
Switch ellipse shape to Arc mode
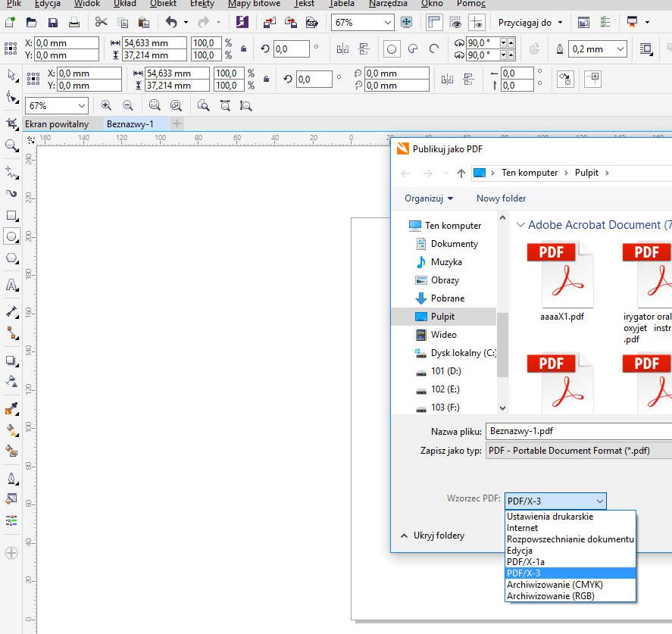(x=434, y=49)
